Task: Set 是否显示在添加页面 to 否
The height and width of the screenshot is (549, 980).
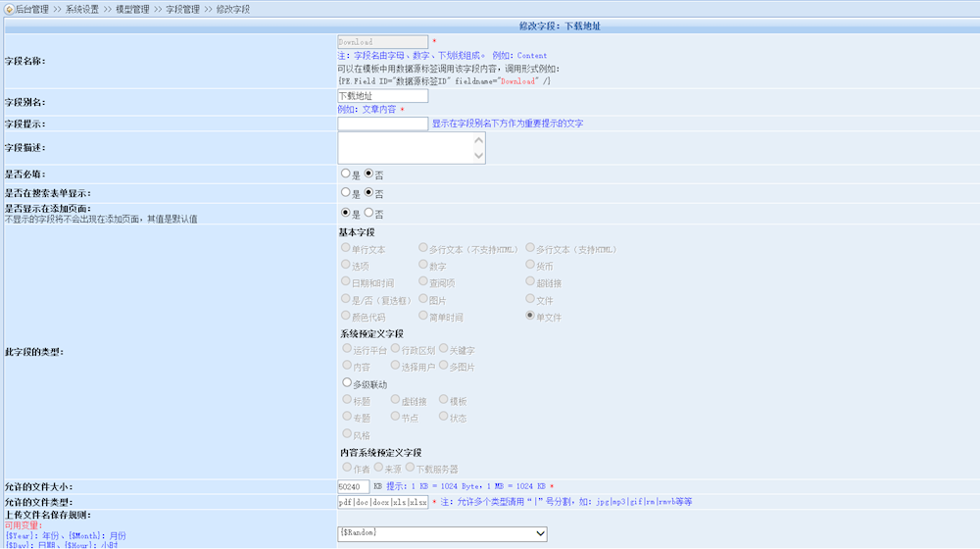Action: 368,212
